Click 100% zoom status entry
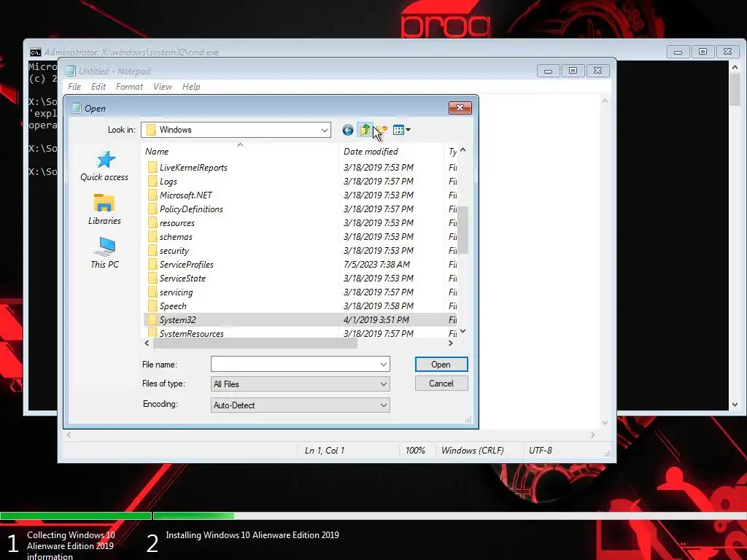Viewport: 747px width, 560px height. pos(415,451)
